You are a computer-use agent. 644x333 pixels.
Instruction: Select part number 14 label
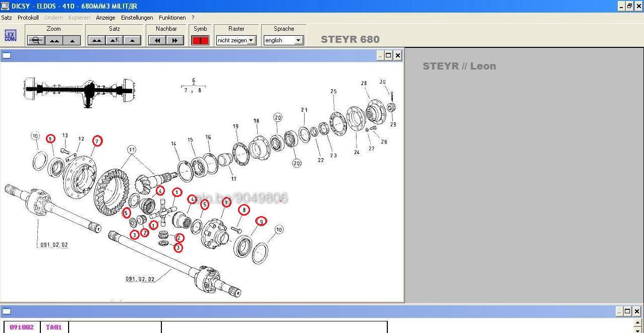(173, 144)
